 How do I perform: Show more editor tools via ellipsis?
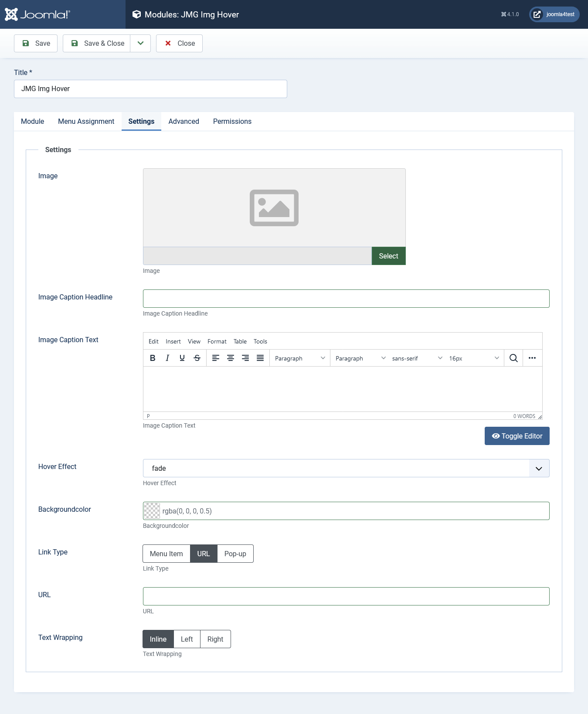532,358
